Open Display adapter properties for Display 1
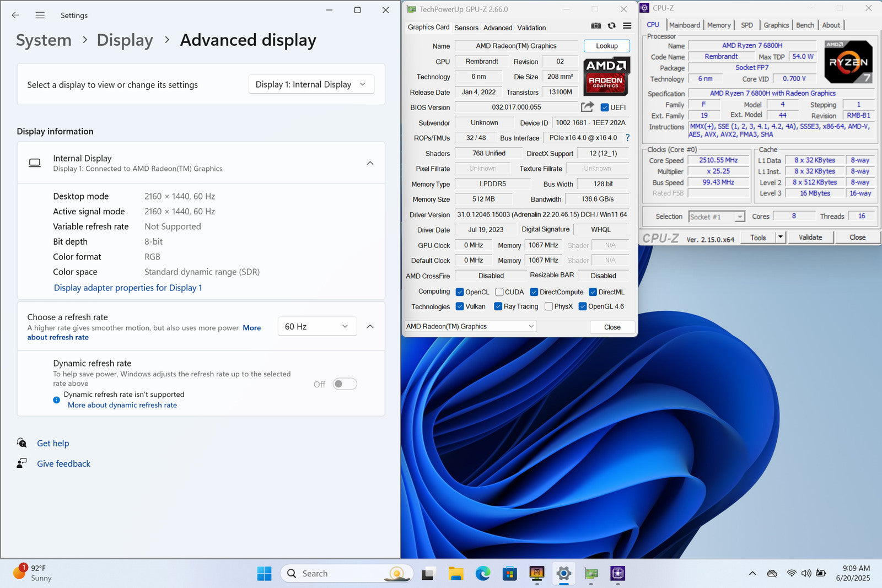The height and width of the screenshot is (588, 882). point(128,288)
